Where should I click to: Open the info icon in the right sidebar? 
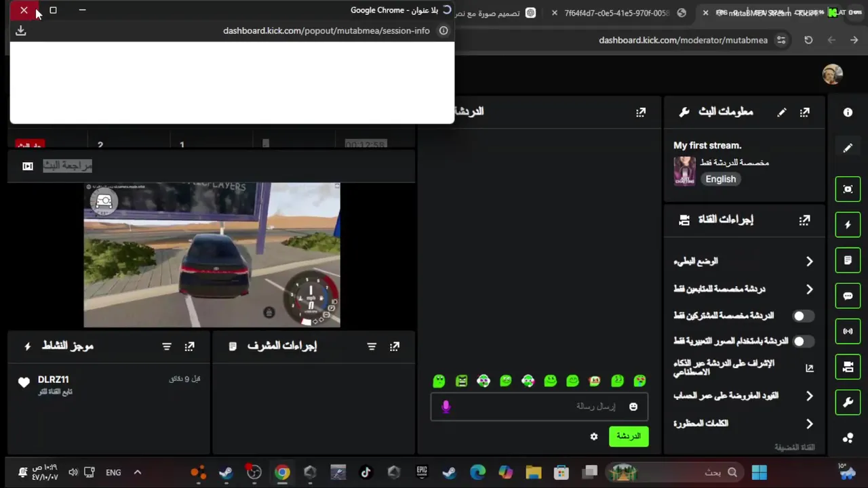(848, 113)
